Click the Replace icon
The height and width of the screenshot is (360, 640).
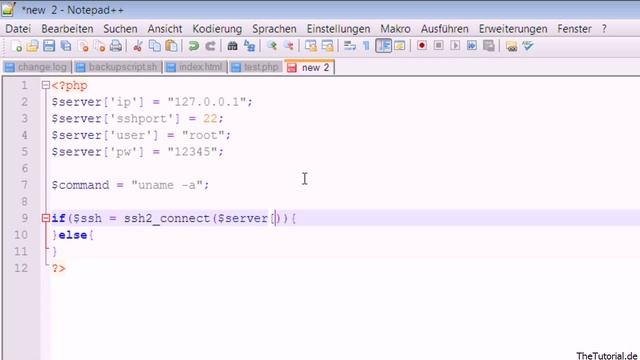[x=249, y=46]
